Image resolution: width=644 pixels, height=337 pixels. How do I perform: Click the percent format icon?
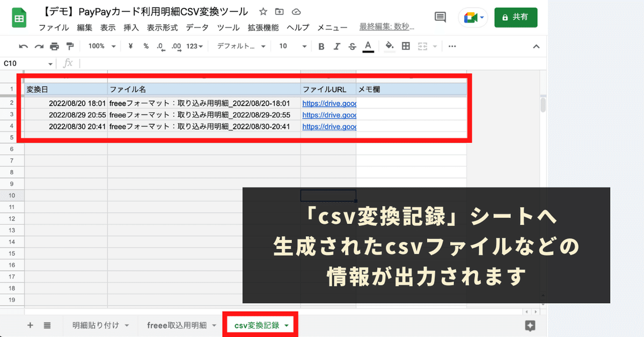[x=146, y=46]
